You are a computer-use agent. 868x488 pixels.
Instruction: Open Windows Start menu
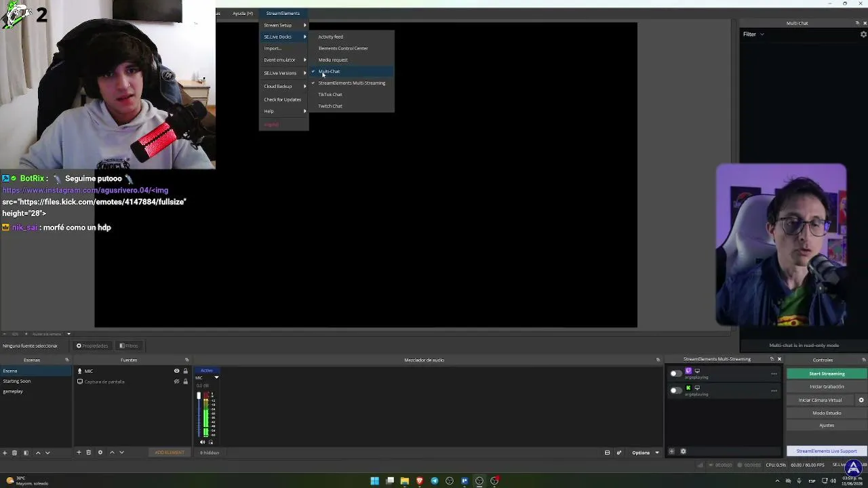375,481
